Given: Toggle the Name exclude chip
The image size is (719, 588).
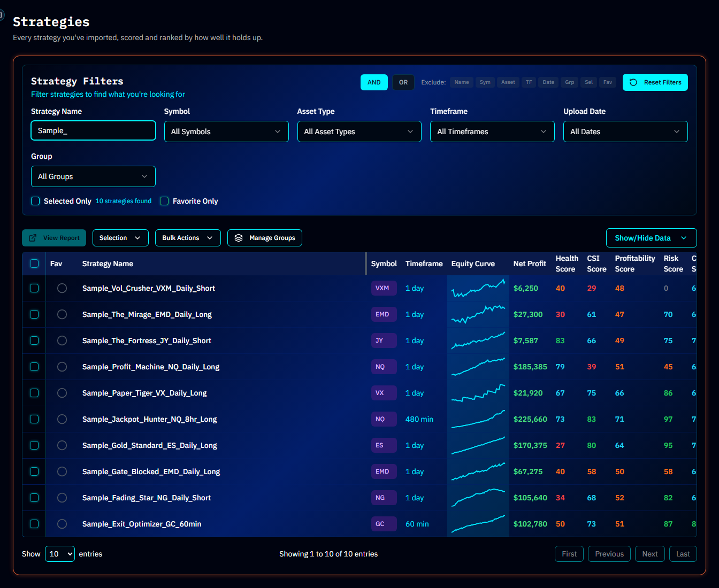Looking at the screenshot, I should 462,82.
